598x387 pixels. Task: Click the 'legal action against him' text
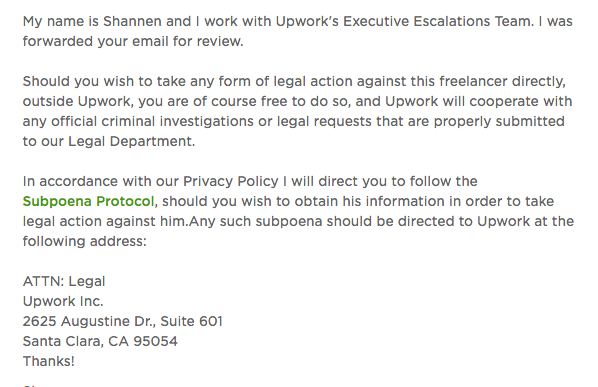pyautogui.click(x=105, y=222)
